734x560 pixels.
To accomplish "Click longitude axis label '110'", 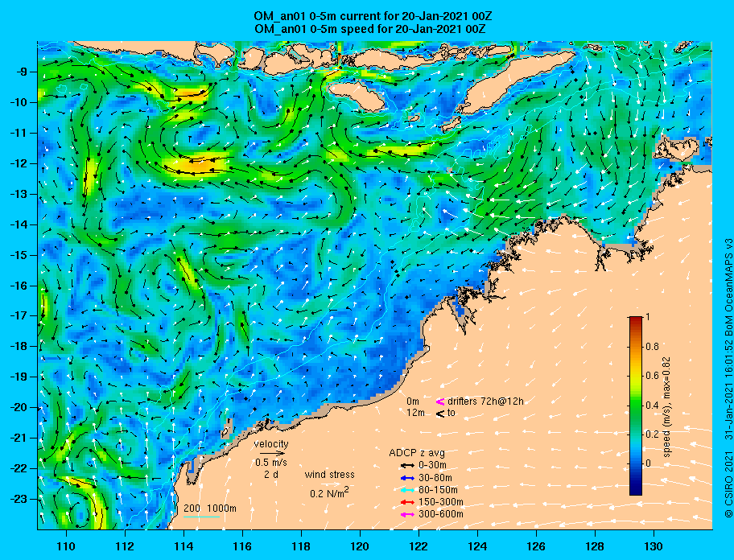I will pos(66,546).
